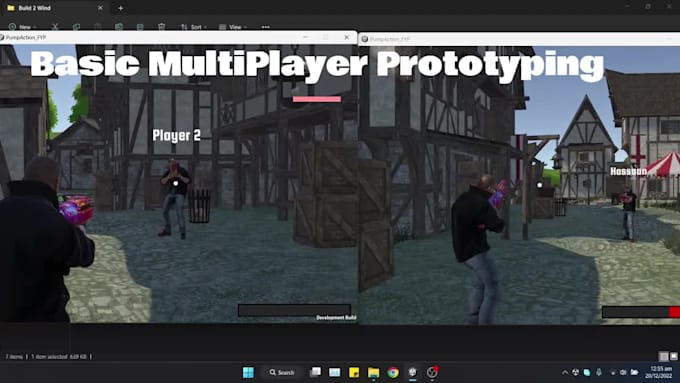The image size is (680, 383).
Task: Open File Explorer from the taskbar
Action: pyautogui.click(x=373, y=372)
